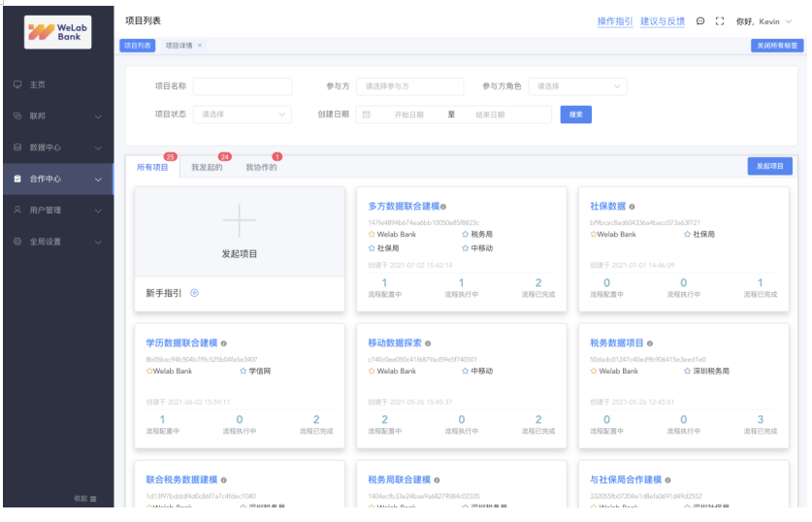The image size is (812, 522).
Task: Focus the 项目名称 input field
Action: tap(243, 86)
